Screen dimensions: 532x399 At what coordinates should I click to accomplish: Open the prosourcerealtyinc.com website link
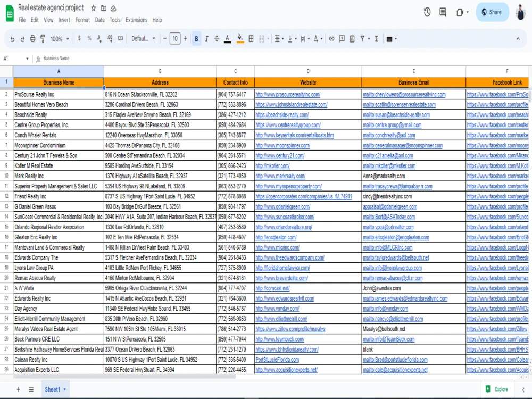pyautogui.click(x=288, y=95)
